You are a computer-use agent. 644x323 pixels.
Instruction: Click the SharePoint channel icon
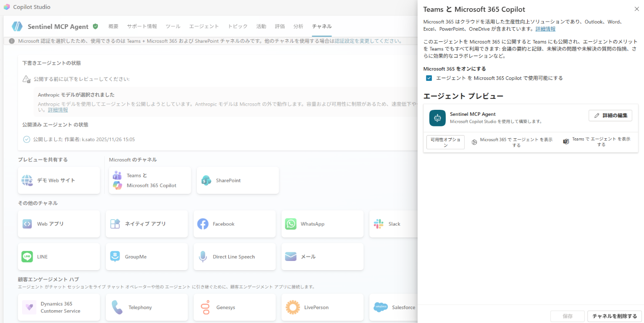click(206, 180)
